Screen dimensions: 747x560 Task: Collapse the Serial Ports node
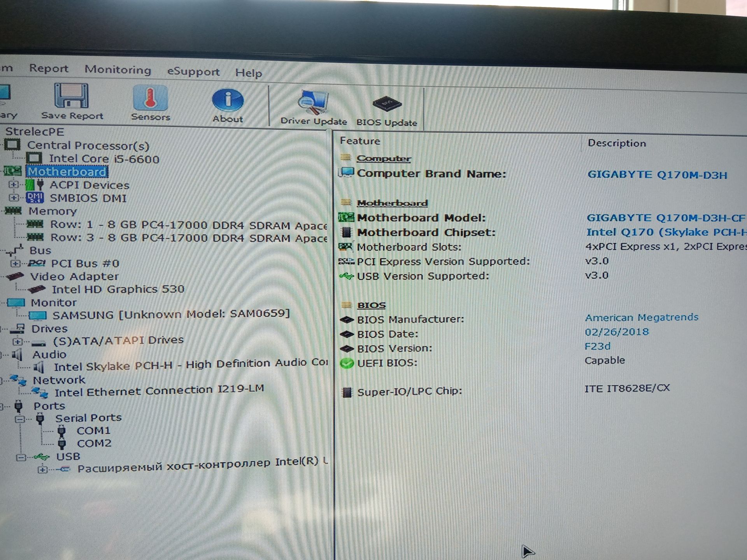(19, 419)
